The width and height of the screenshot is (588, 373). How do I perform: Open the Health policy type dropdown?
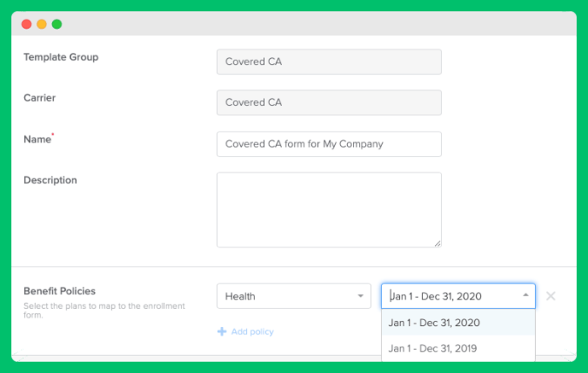point(294,296)
